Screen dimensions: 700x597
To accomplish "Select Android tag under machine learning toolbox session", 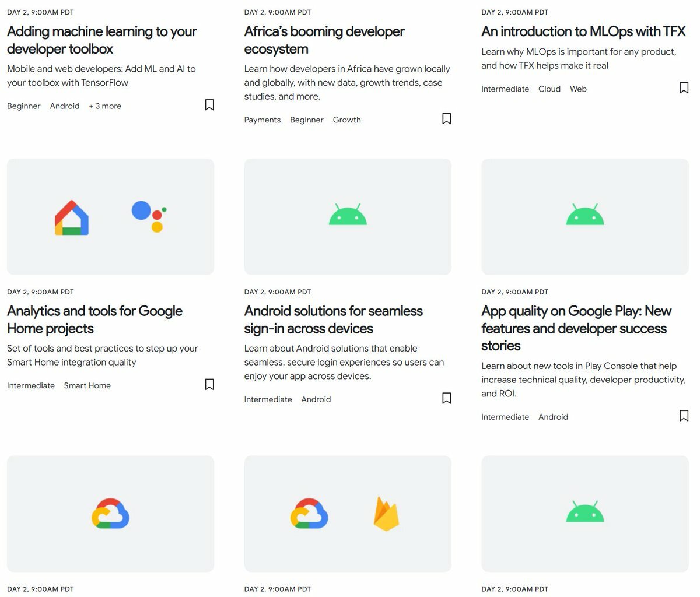I will pyautogui.click(x=65, y=106).
